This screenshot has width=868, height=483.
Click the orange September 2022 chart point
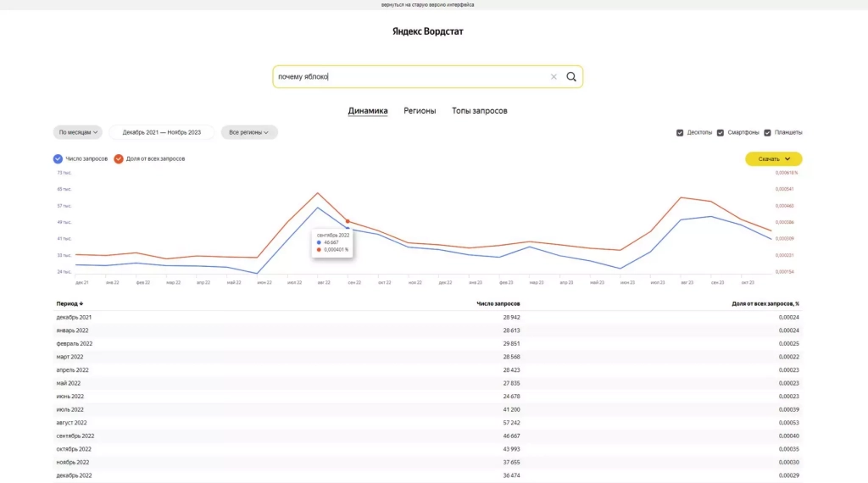(x=348, y=221)
